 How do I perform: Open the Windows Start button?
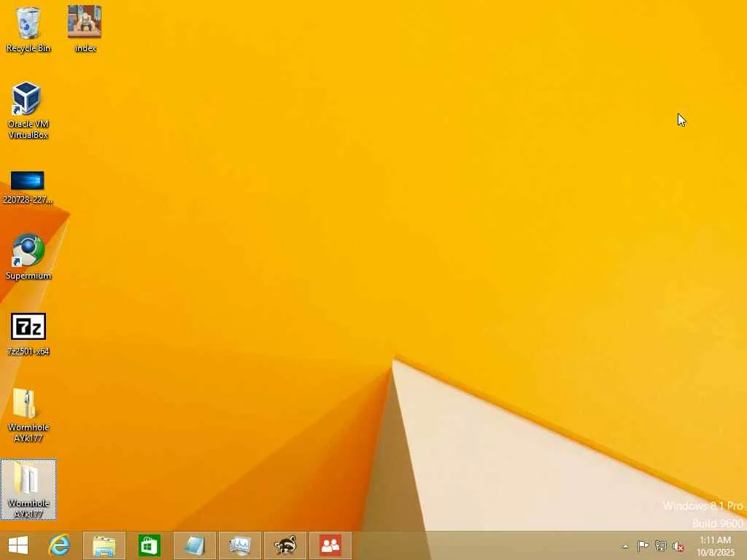pyautogui.click(x=18, y=545)
